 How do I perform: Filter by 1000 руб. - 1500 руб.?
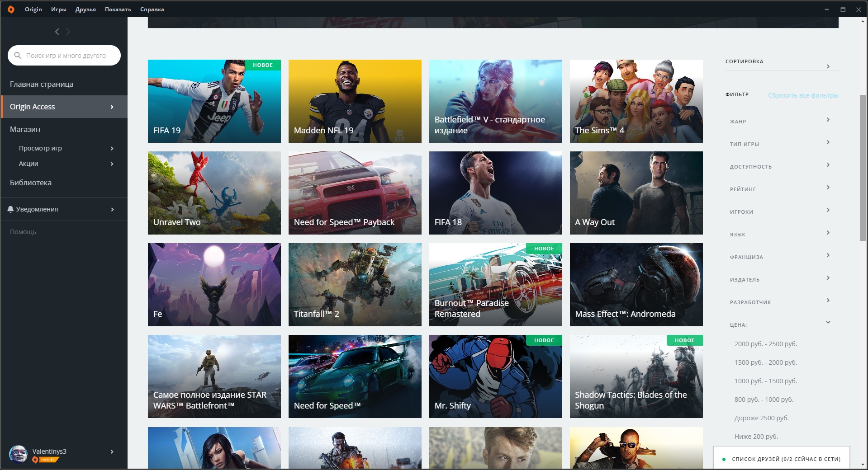765,381
